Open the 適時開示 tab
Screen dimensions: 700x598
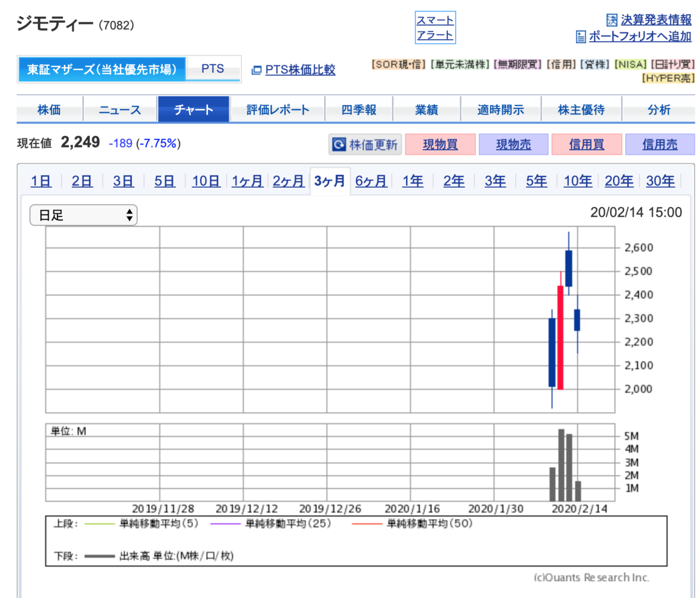point(501,110)
